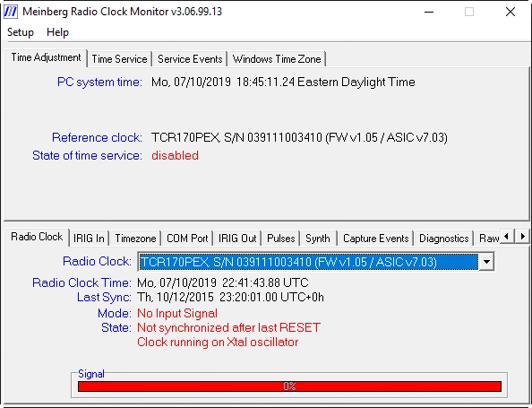Viewport: 532px width, 408px height.
Task: Open the IRIG In tab
Action: (89, 239)
